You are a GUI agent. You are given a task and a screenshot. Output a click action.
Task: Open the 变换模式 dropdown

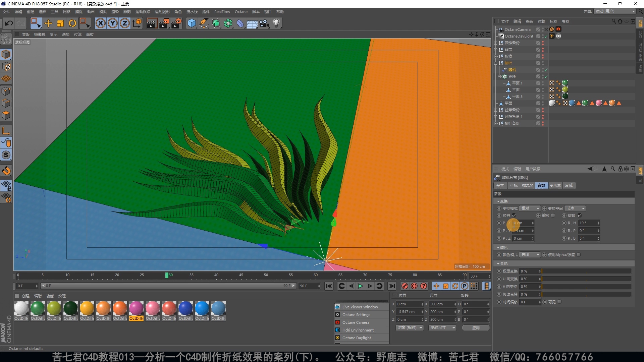pyautogui.click(x=530, y=208)
